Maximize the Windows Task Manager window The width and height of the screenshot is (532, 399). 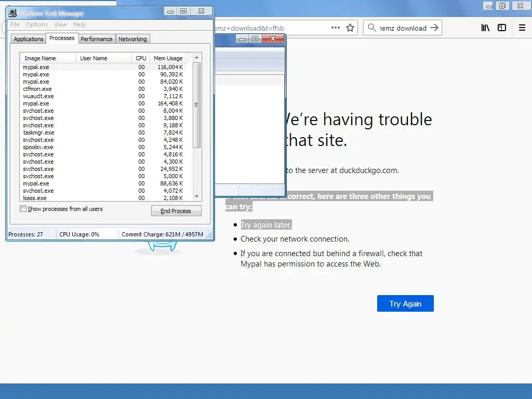183,11
